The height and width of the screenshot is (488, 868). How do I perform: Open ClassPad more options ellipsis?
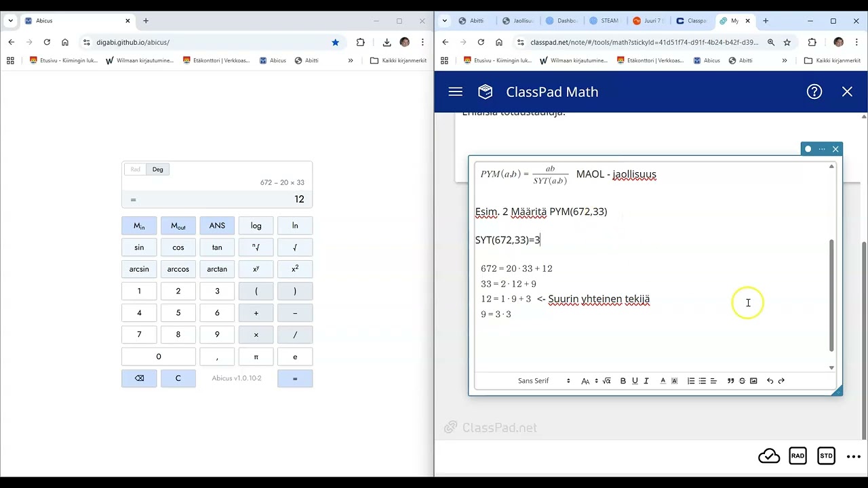click(x=854, y=457)
